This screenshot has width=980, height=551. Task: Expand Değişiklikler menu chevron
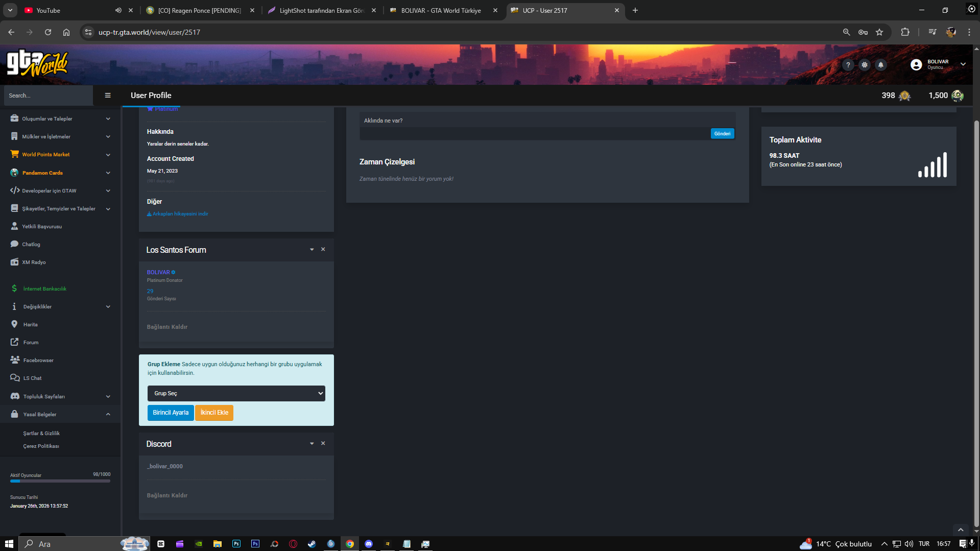108,306
